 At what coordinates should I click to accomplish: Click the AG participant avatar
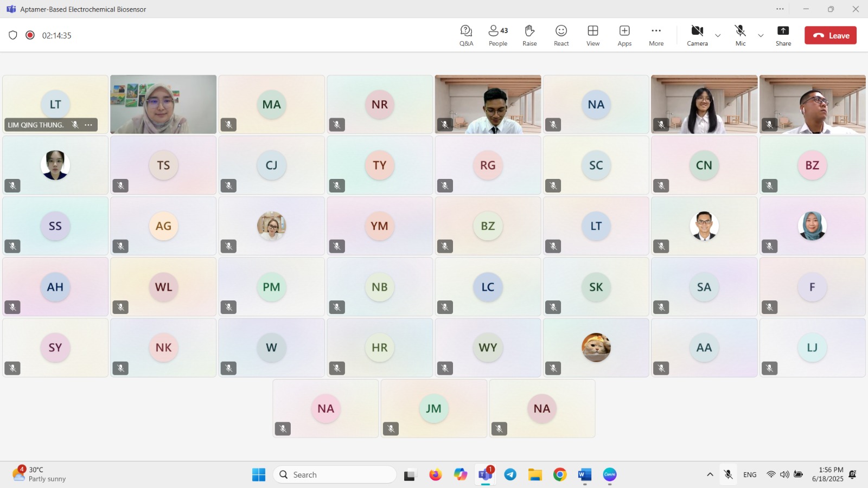tap(163, 226)
